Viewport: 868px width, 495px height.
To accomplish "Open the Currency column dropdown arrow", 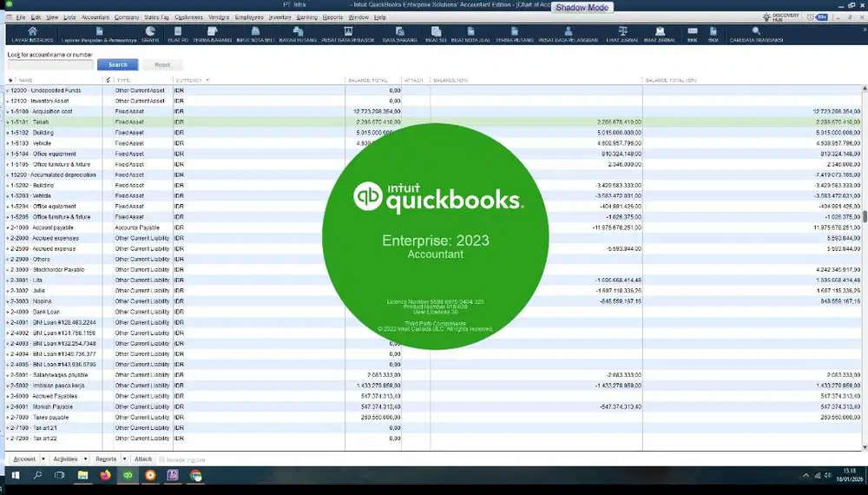I will coord(207,80).
